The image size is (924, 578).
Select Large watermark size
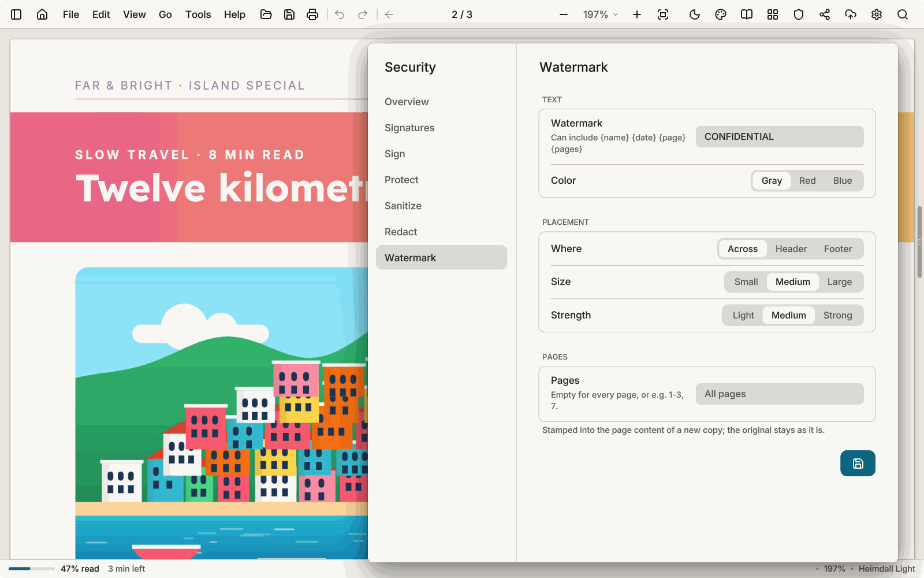(839, 282)
